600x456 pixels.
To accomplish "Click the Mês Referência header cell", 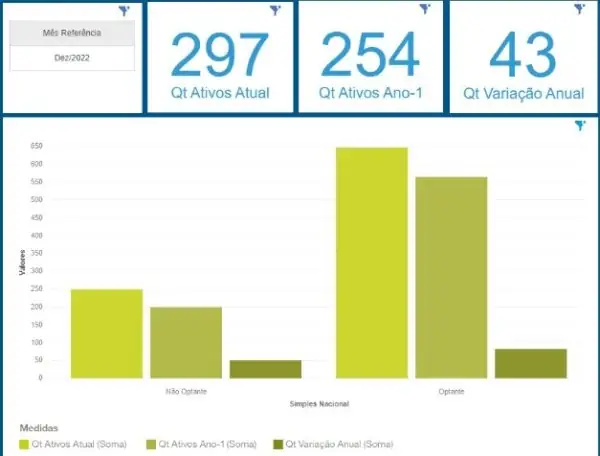I will (72, 33).
